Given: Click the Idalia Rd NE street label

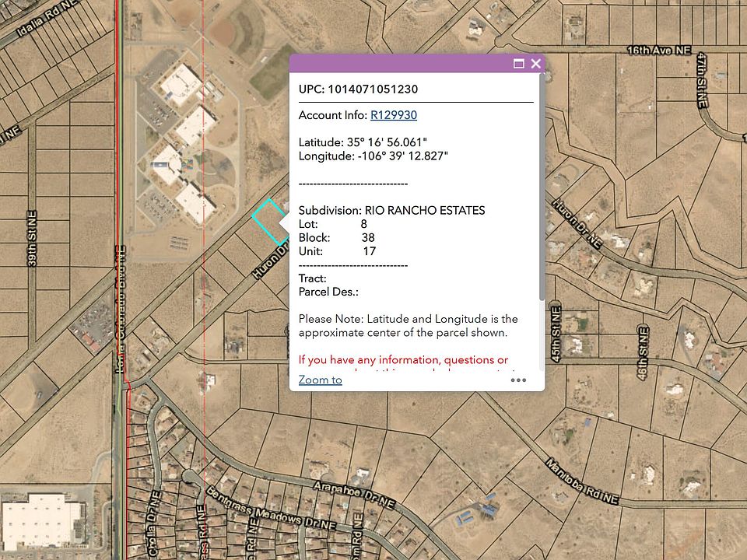Looking at the screenshot, I should click(46, 18).
